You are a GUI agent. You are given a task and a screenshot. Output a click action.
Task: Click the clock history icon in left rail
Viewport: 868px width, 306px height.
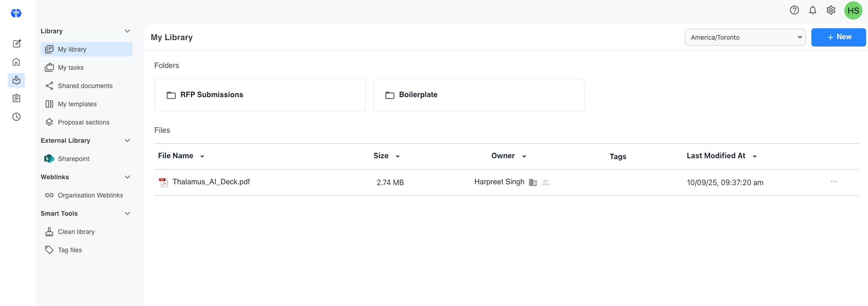click(16, 117)
